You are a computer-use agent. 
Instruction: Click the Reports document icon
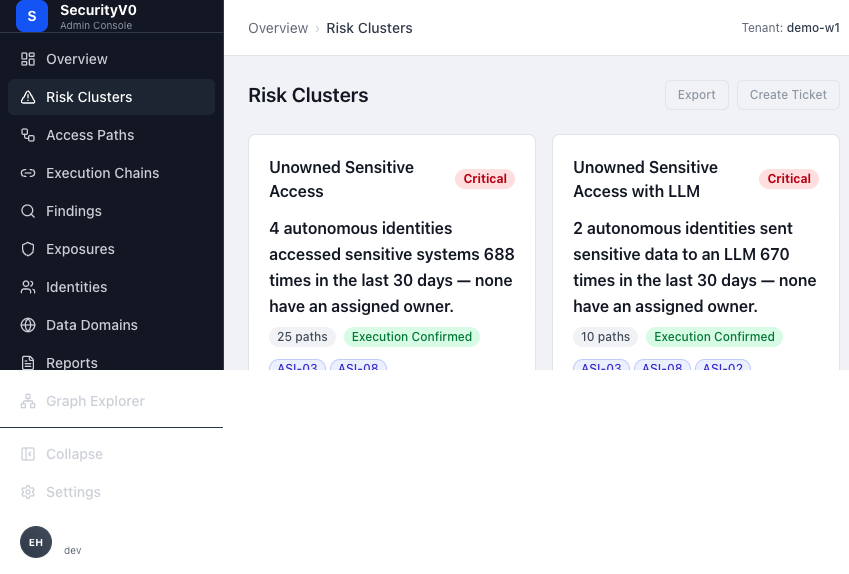pyautogui.click(x=28, y=362)
